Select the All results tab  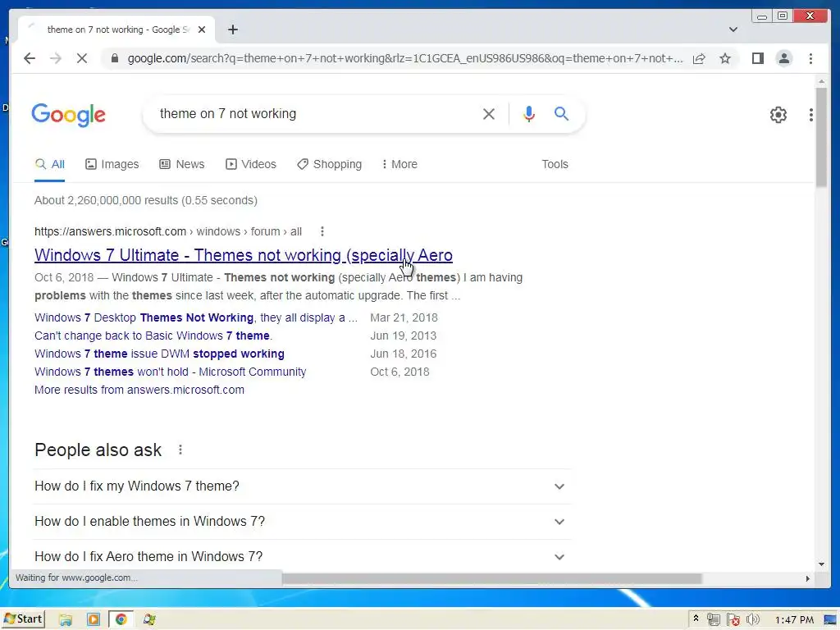tap(50, 164)
